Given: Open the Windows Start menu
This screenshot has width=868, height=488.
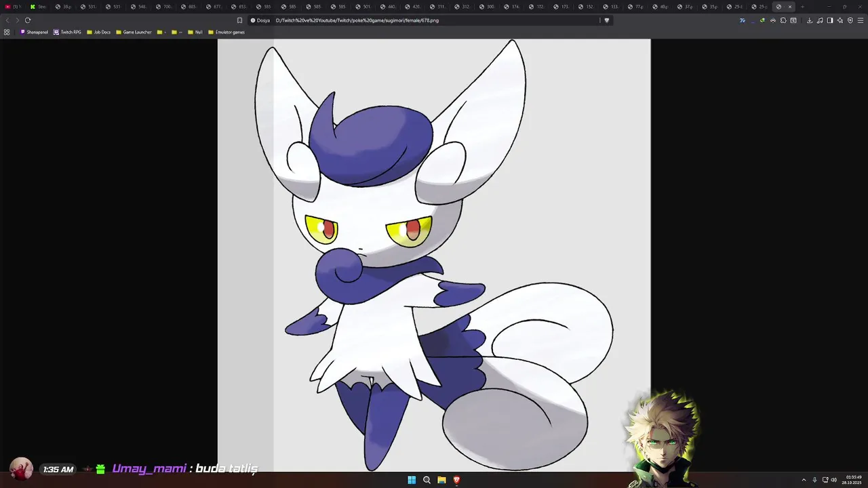Looking at the screenshot, I should coord(412,480).
